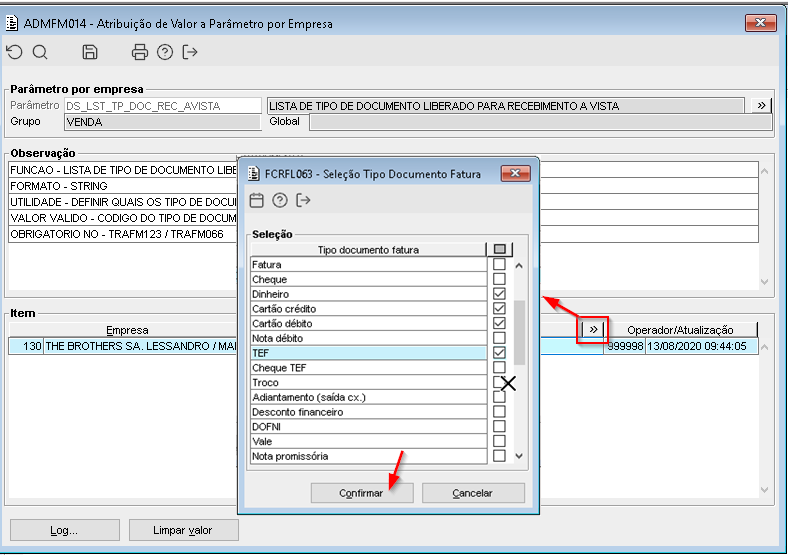Click observation line starting with UTILIDADE
Screen dimensions: 788x555
tap(123, 202)
